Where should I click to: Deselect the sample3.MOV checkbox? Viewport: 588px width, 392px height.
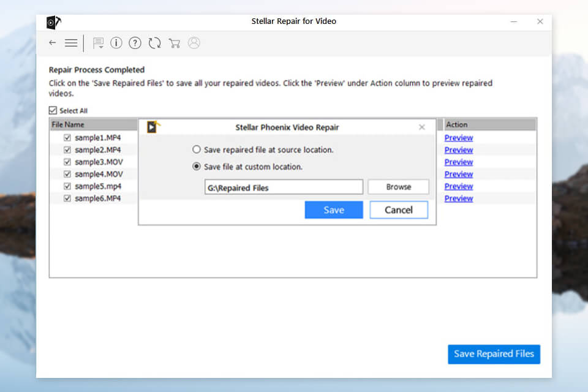67,162
